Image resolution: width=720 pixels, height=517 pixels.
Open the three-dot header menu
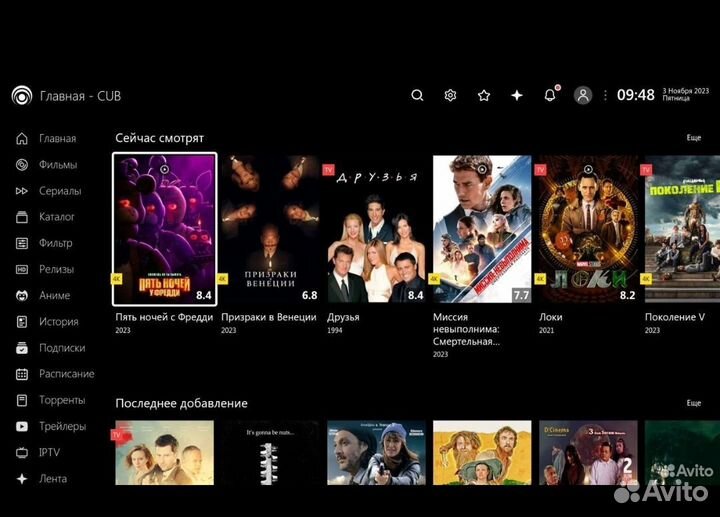pyautogui.click(x=605, y=96)
